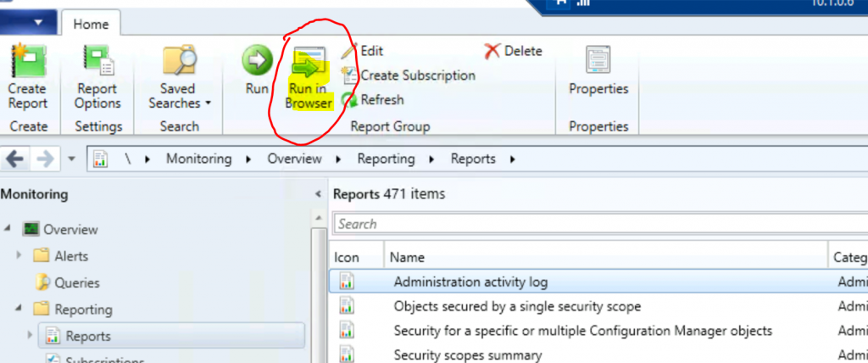Viewport: 868px width, 363px height.
Task: Select the Alerts folder in the tree
Action: pyautogui.click(x=60, y=256)
